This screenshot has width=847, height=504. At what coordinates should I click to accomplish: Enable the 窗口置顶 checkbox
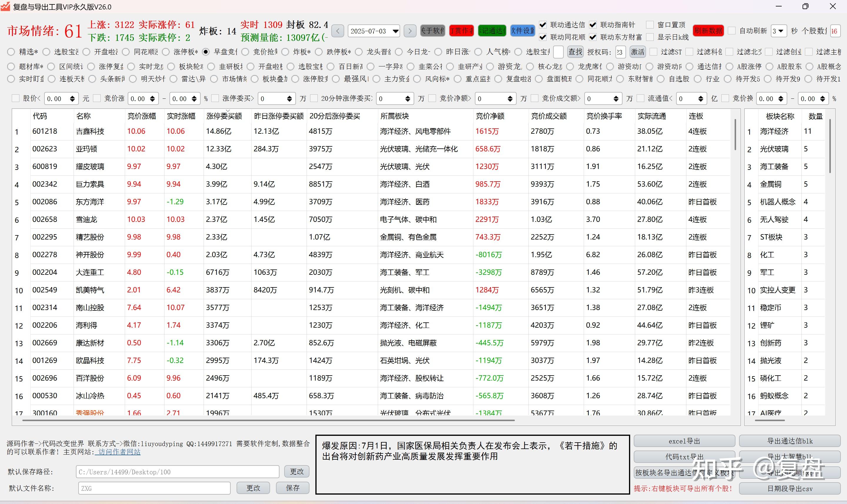click(x=650, y=24)
